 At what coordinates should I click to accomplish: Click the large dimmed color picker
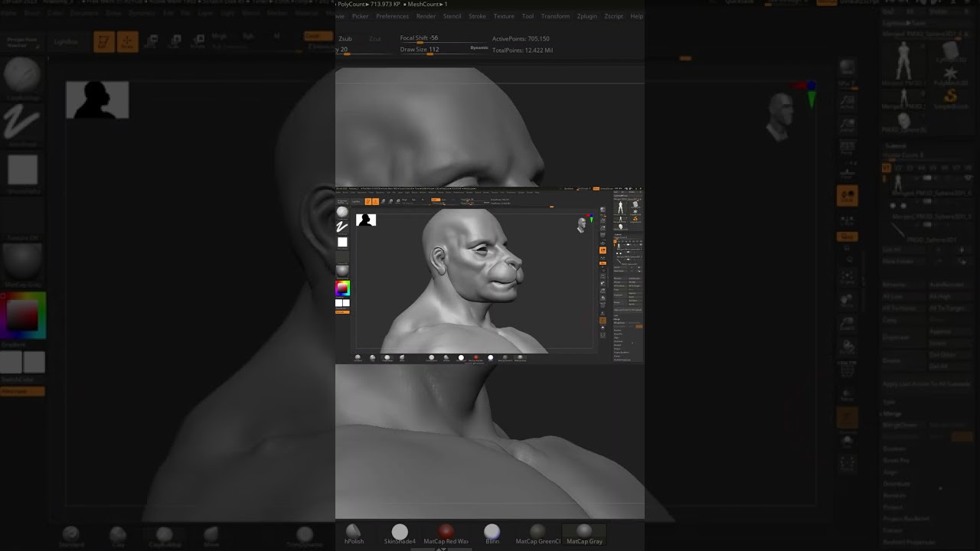(22, 315)
